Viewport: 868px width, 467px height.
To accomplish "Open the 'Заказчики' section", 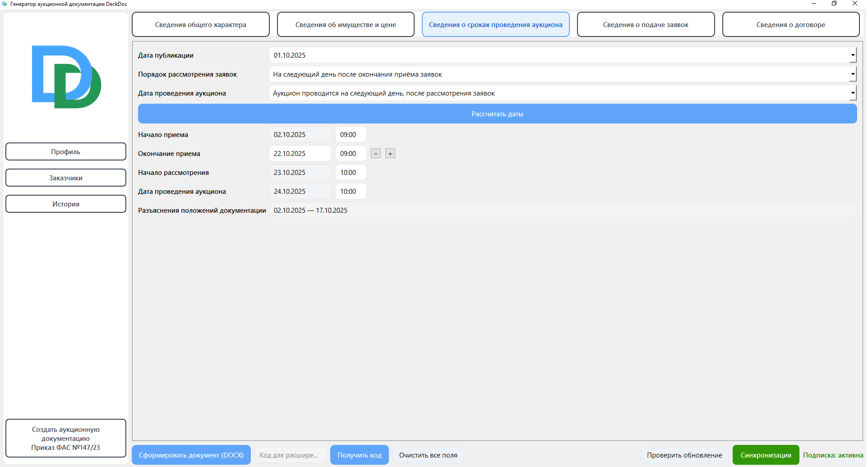I will click(66, 178).
